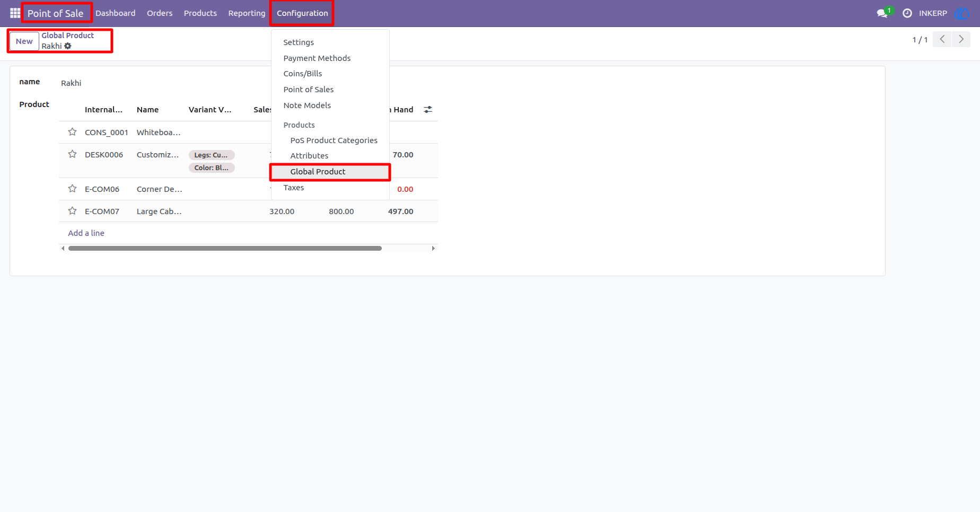Click the name field value Rakhi

coord(71,83)
